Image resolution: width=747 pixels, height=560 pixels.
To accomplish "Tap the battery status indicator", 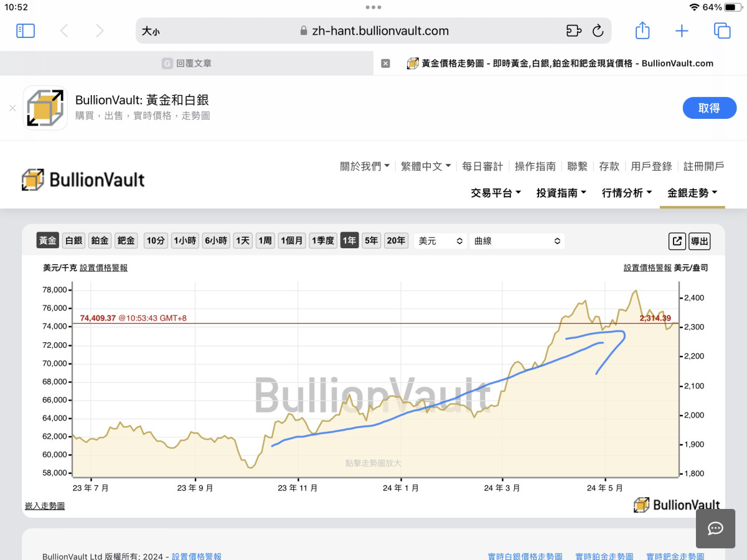I will [732, 7].
